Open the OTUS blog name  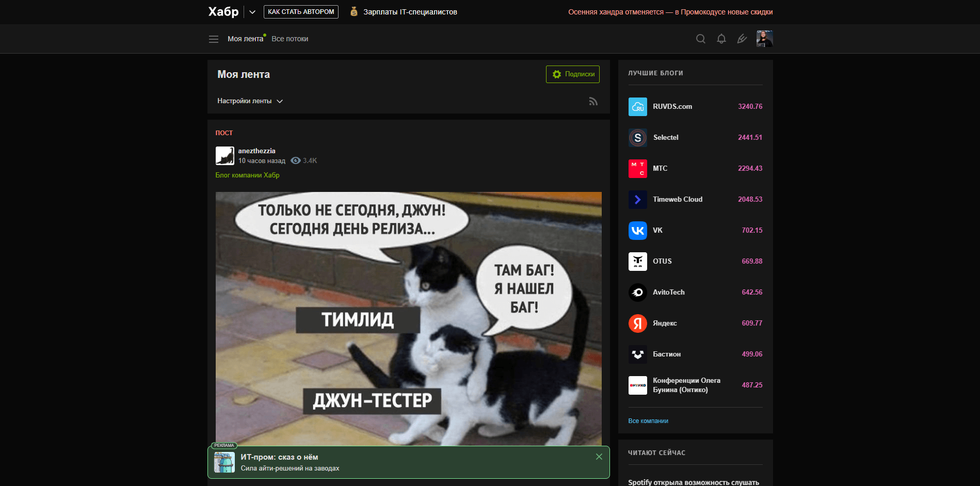click(662, 262)
